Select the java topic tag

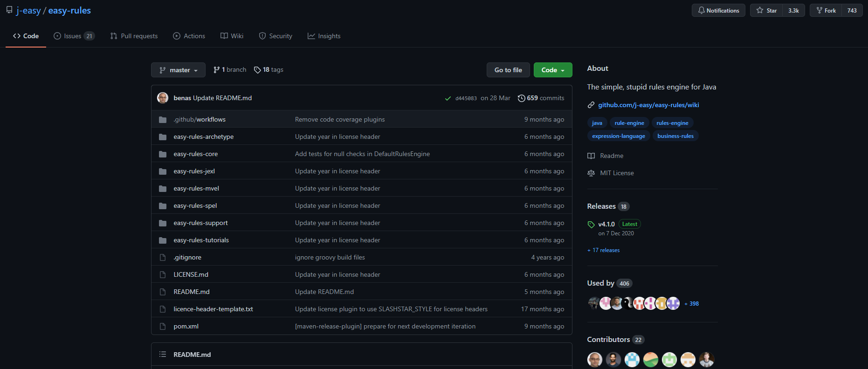click(597, 123)
